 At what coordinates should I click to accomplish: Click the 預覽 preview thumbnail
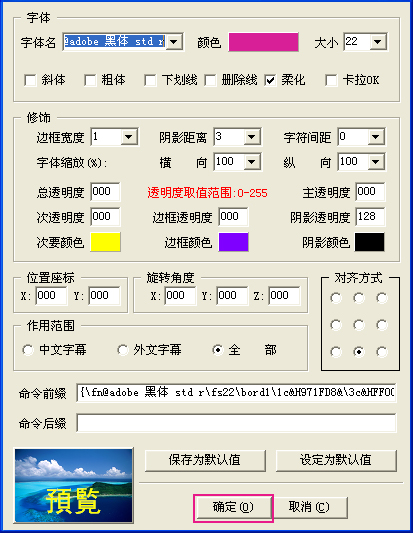(74, 486)
